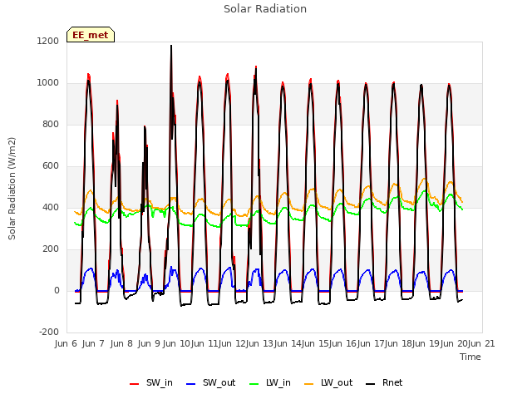Toggle the LW_out legend entry
The image size is (532, 399).
tap(328, 382)
